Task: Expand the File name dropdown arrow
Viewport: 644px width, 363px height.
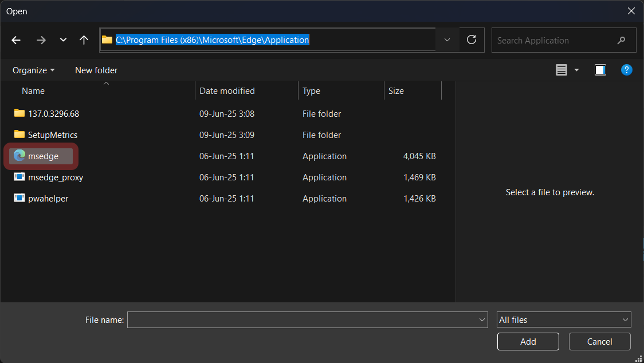Action: (482, 320)
